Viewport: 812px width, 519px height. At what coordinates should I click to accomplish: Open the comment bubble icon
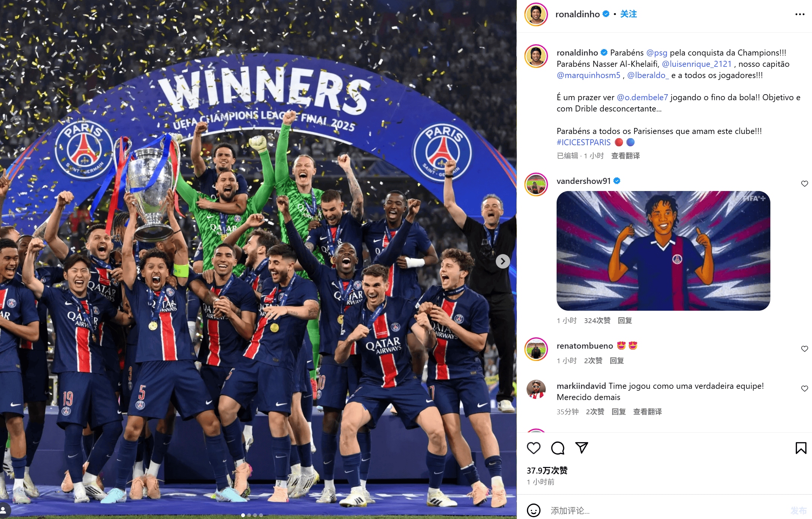(558, 448)
